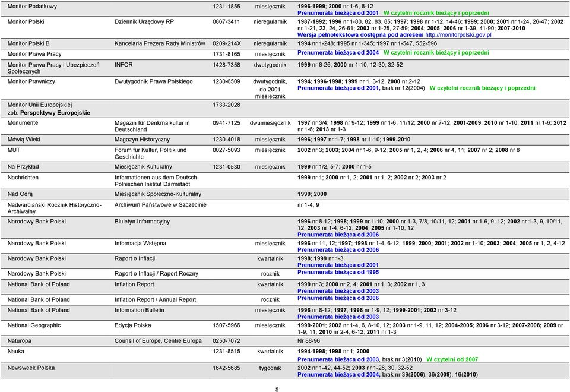Click "Informationen aus dem Deutsch-Polnischen Institut Darmstadt"
The height and width of the screenshot is (392, 570).
coord(157,181)
